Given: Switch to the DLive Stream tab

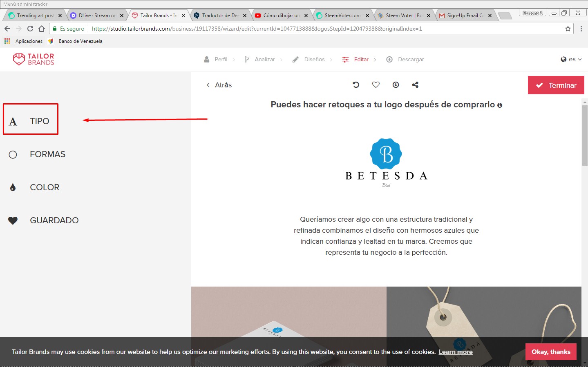Looking at the screenshot, I should coord(97,16).
